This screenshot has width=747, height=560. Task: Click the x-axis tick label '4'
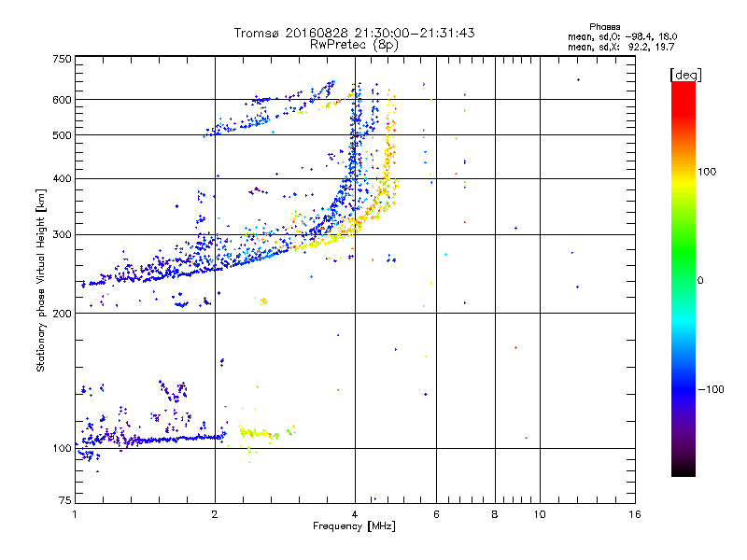click(x=355, y=514)
